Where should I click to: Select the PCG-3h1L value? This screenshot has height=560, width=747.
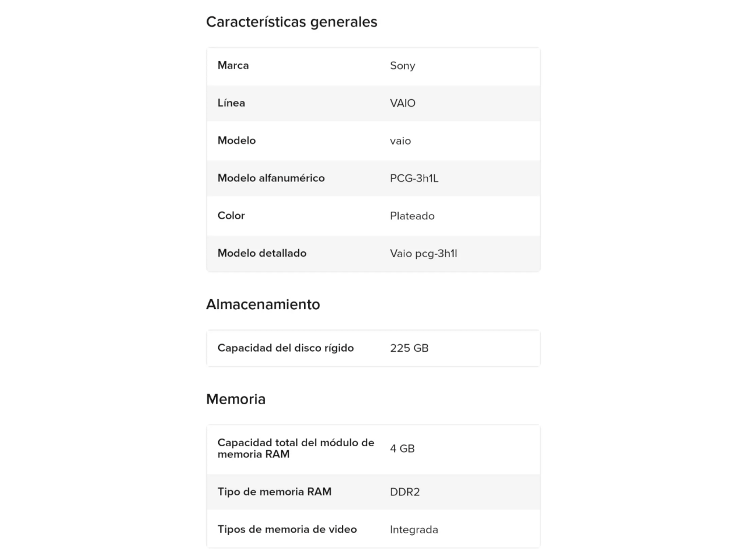point(414,178)
